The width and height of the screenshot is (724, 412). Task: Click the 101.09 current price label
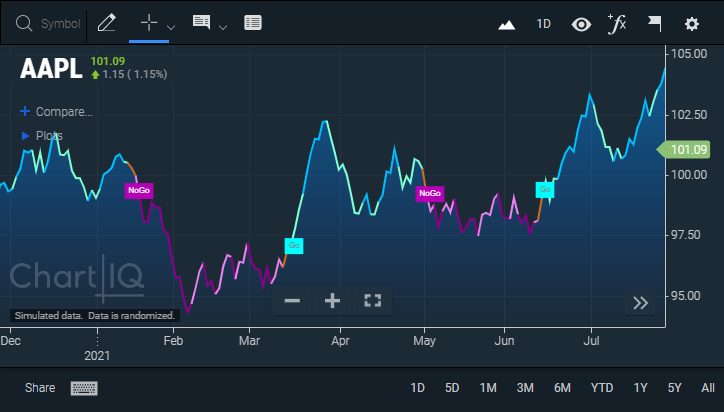point(684,150)
